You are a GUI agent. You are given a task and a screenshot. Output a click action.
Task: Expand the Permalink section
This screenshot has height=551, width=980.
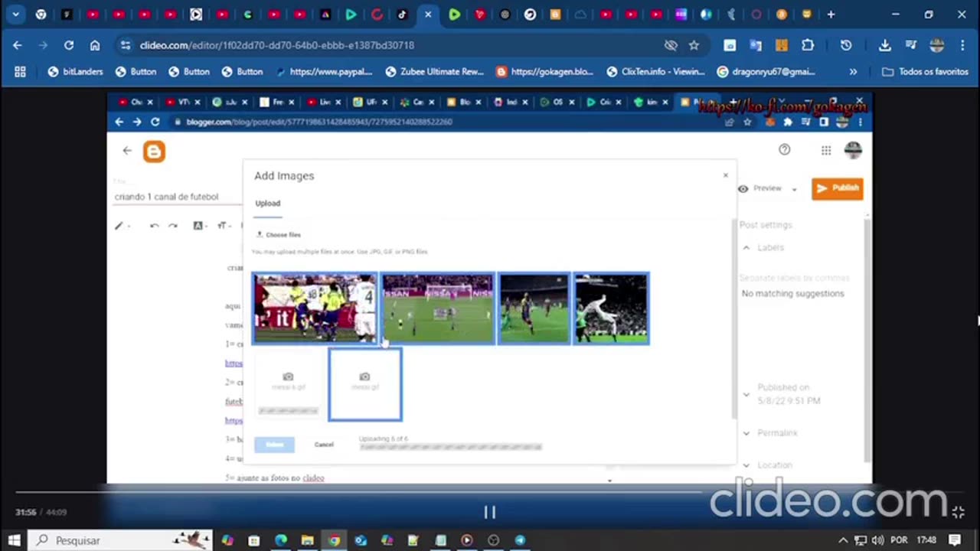[x=746, y=433]
